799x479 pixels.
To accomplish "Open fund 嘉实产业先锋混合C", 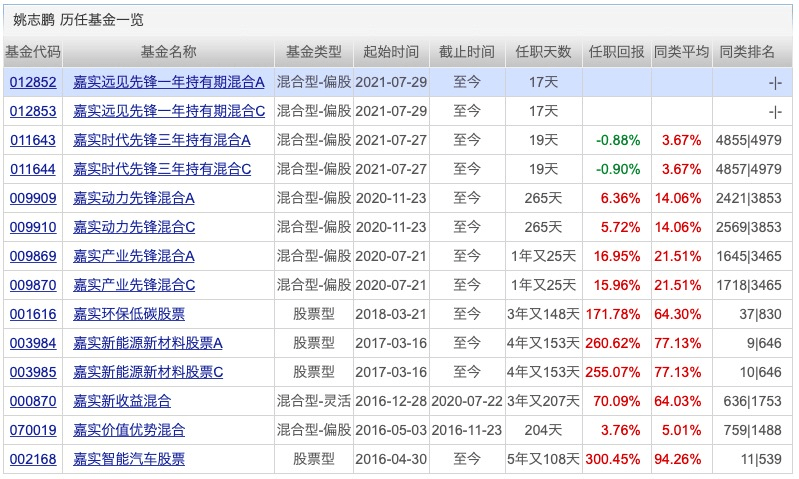I will pyautogui.click(x=134, y=285).
